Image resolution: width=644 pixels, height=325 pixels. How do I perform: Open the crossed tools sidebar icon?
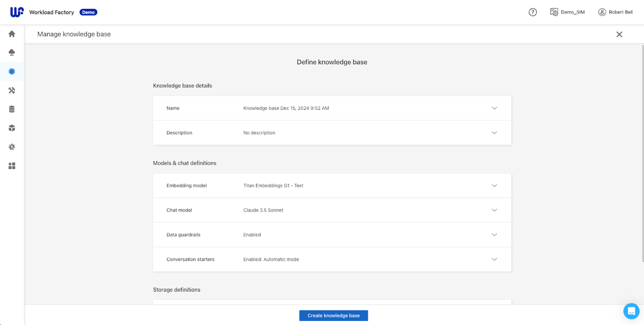tap(12, 90)
